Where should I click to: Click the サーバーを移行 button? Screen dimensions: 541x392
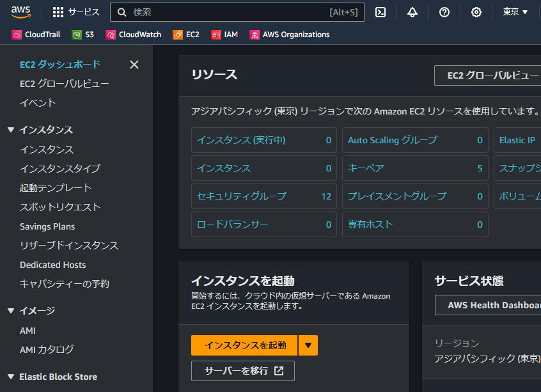[243, 371]
